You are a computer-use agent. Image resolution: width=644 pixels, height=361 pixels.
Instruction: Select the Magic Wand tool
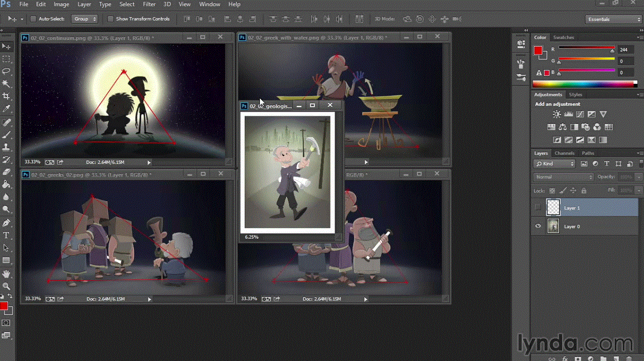[x=7, y=84]
